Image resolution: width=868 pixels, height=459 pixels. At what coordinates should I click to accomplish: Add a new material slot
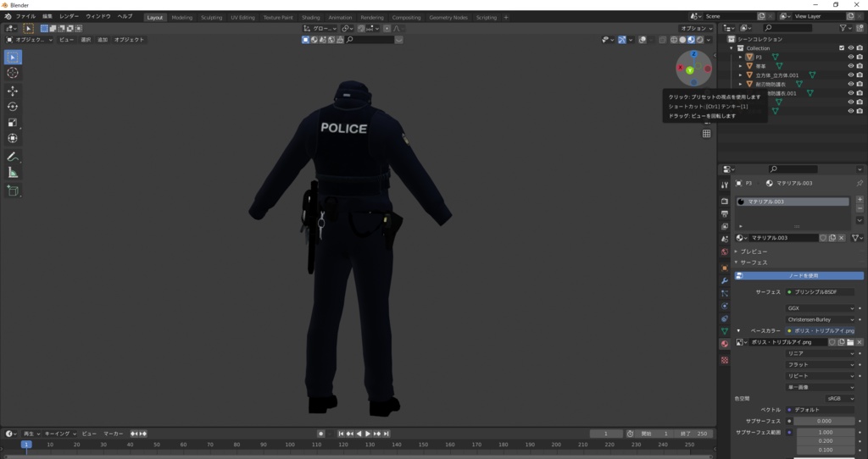pos(860,200)
